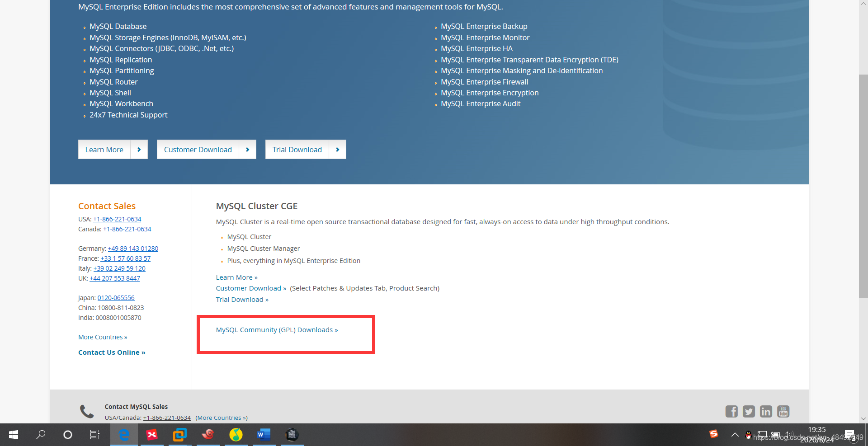868x446 pixels.
Task: Open QQ penguin tray icon
Action: click(x=749, y=435)
